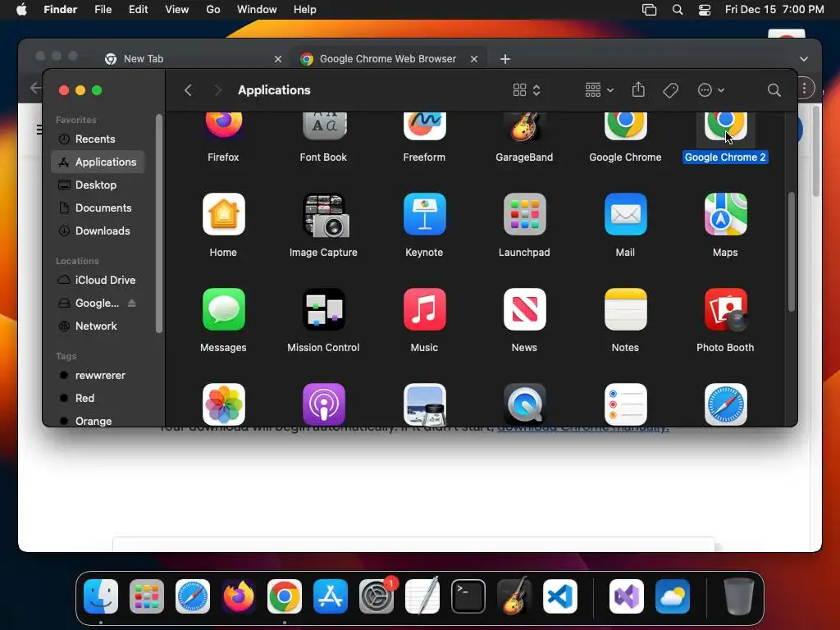Switch to the New Tab Chrome tab
This screenshot has width=840, height=630.
coord(193,59)
